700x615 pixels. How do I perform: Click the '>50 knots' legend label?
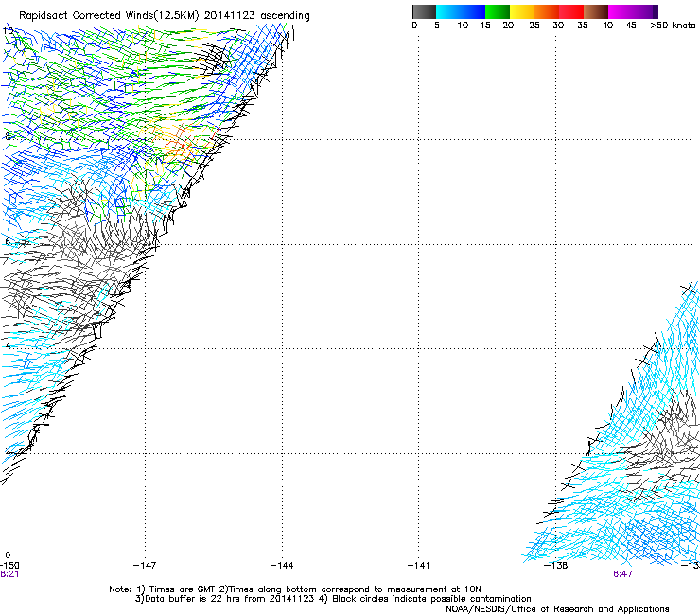click(673, 26)
